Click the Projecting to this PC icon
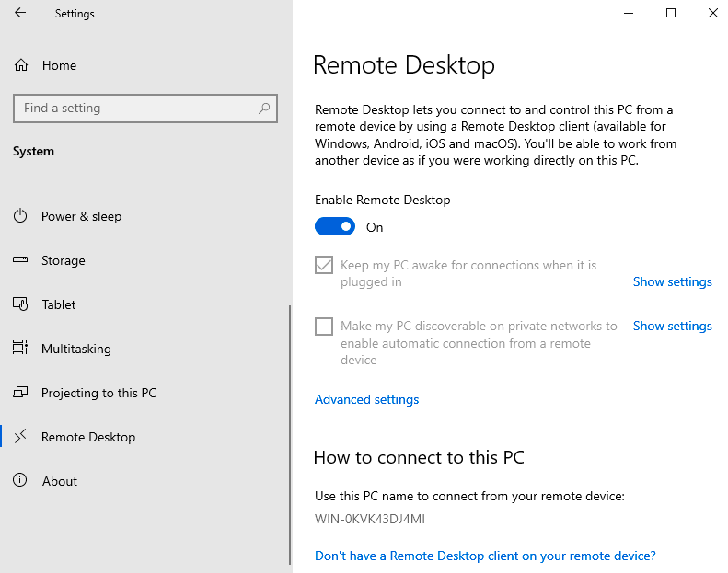728x573 pixels. [x=20, y=393]
